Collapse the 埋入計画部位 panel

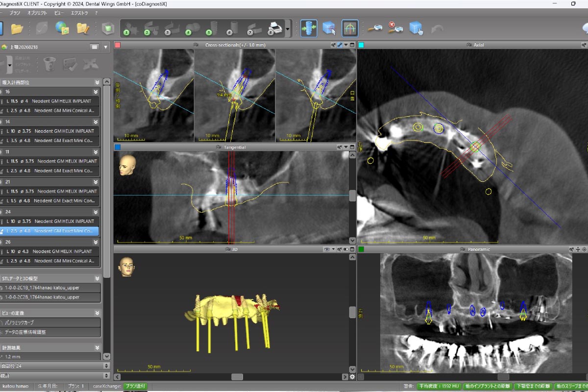(x=98, y=82)
